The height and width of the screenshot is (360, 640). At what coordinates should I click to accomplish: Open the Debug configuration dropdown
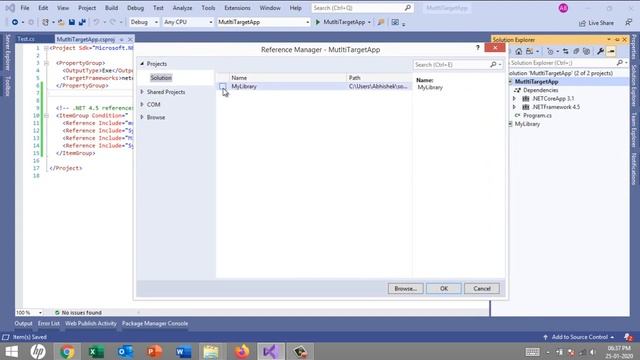(x=144, y=22)
